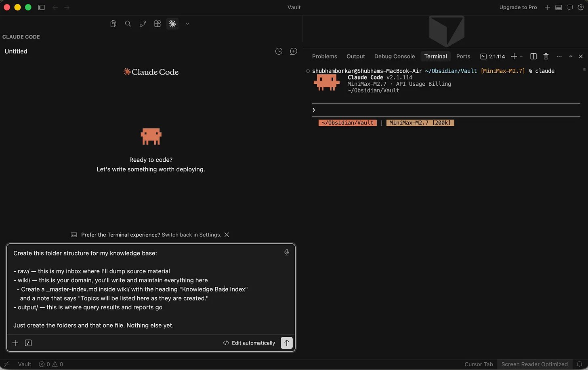Split the terminal pane
588x370 pixels.
(x=533, y=57)
